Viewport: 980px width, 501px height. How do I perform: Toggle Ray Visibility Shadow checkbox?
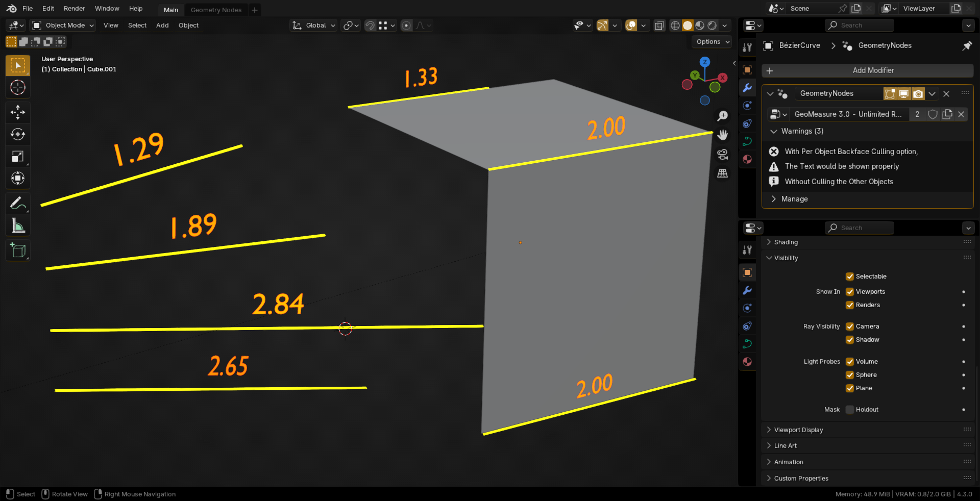pos(850,340)
